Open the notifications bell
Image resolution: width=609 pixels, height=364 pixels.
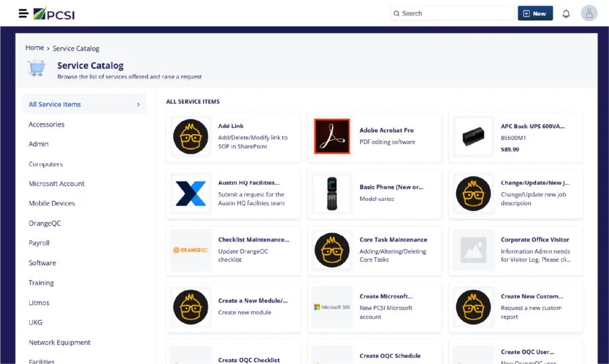pyautogui.click(x=566, y=14)
